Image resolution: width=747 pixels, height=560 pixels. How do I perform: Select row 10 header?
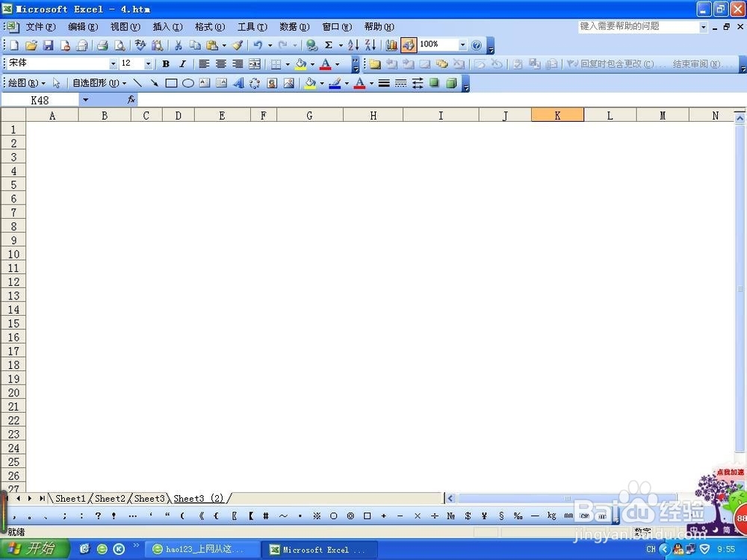click(x=13, y=255)
